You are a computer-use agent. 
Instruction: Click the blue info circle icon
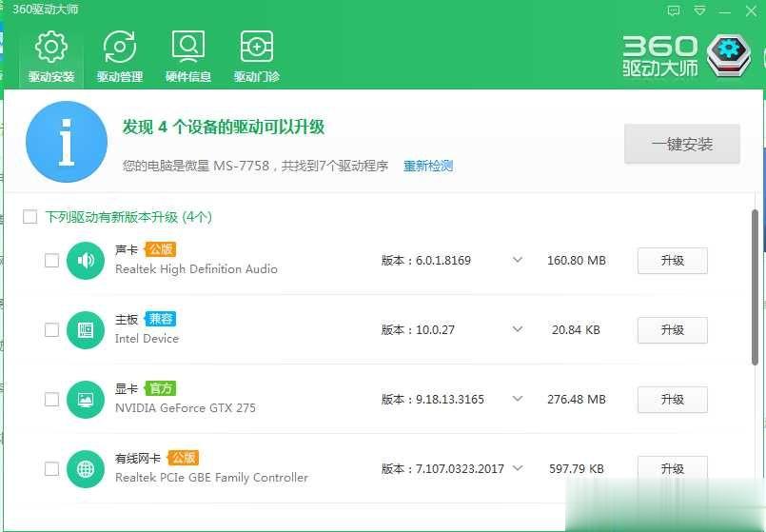(x=67, y=142)
